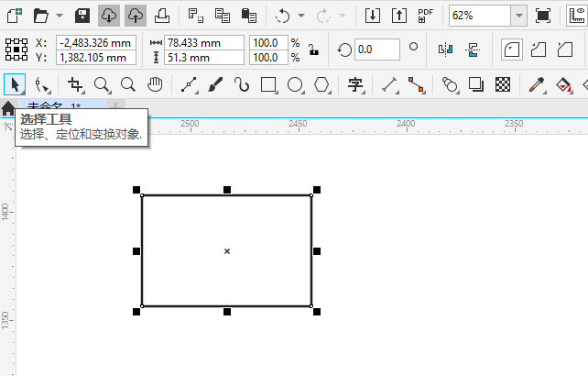
Task: Select the Pan hand tool
Action: 155,84
